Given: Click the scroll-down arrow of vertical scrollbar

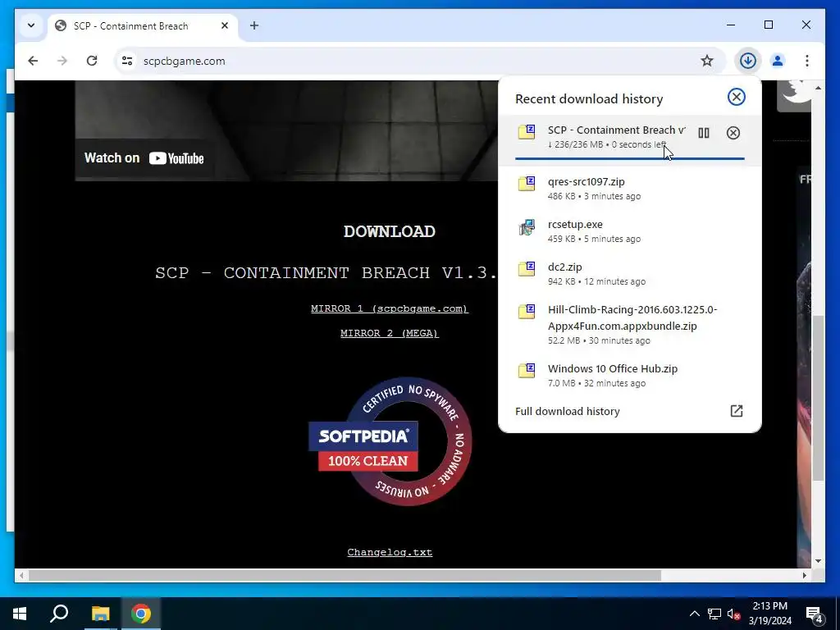Looking at the screenshot, I should point(818,561).
